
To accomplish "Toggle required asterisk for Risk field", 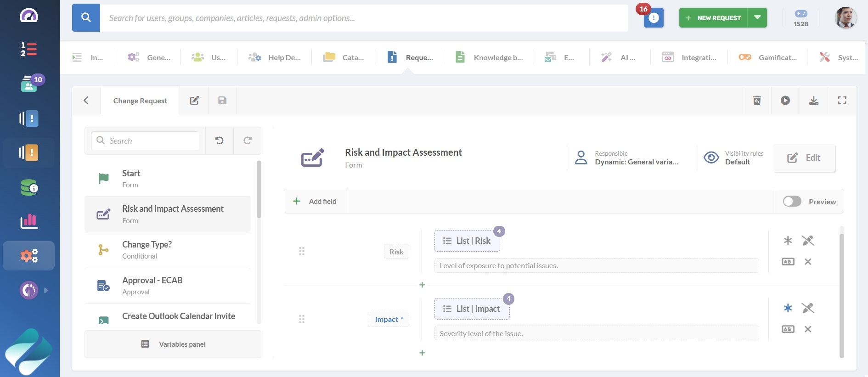I will (788, 241).
